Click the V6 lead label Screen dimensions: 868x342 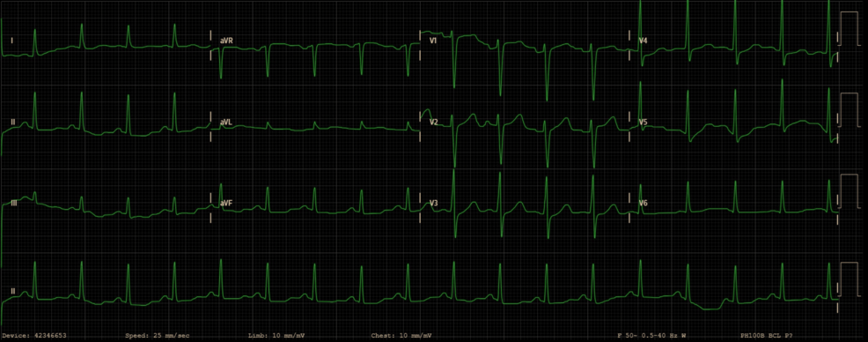click(644, 204)
